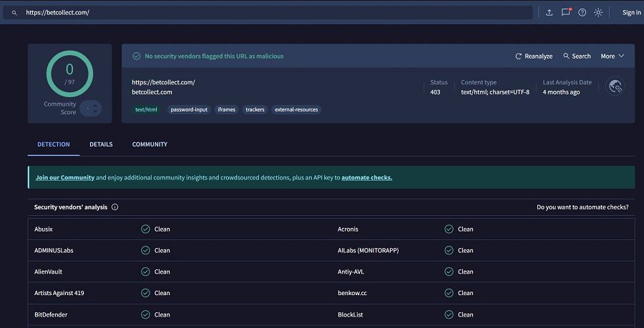
Task: Click the AILabs (MONITORAPP) clean check icon
Action: pyautogui.click(x=449, y=251)
